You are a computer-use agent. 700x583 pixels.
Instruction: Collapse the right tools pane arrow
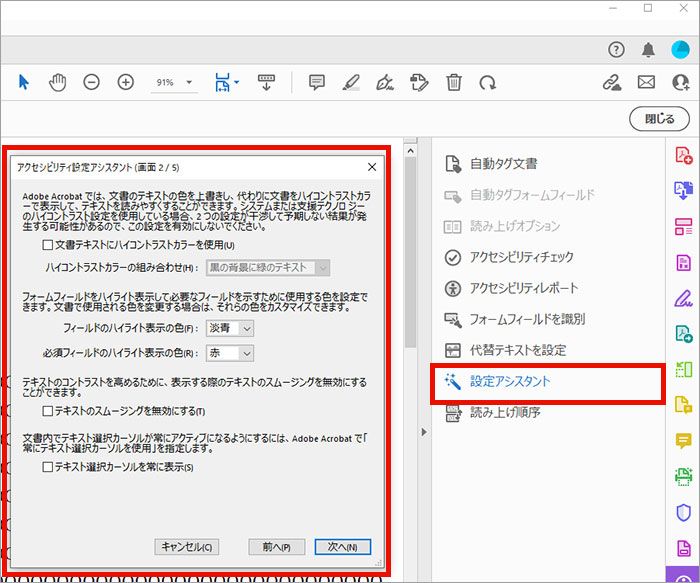pyautogui.click(x=424, y=432)
